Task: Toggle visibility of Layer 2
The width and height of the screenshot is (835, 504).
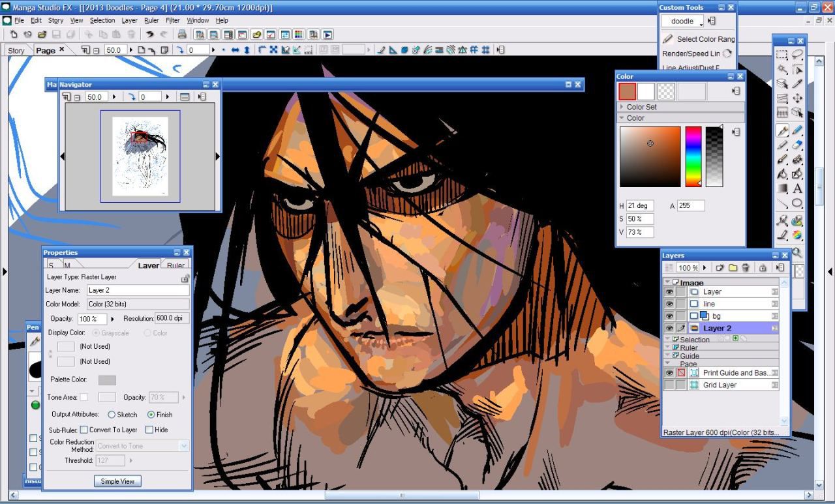Action: (x=669, y=328)
